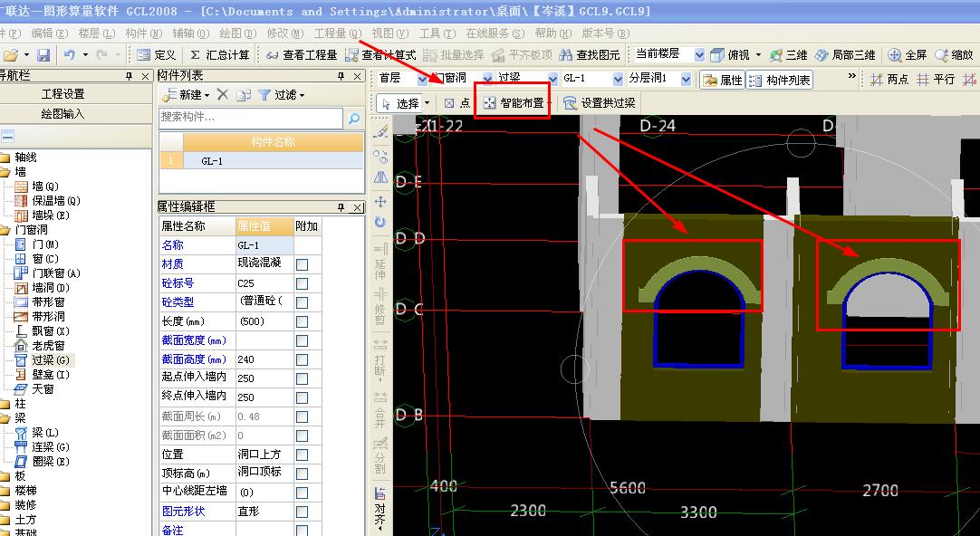Click 设置拱过梁 arch lintel tool
Viewport: 980px width, 536px height.
pos(600,103)
